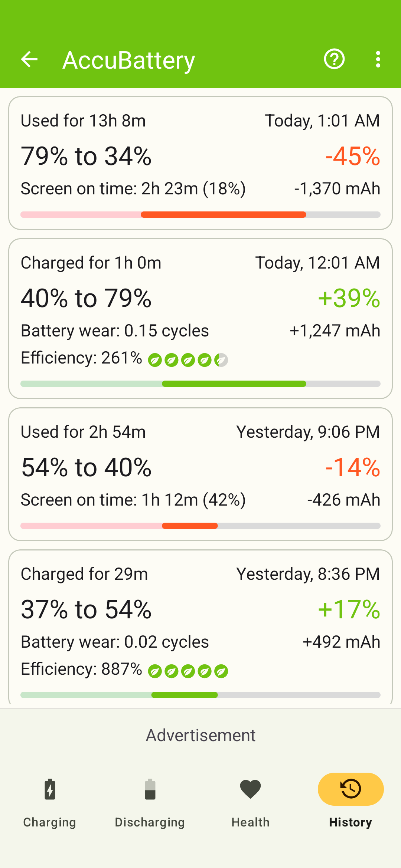Click the efficiency leaf icons for 261%
401x868 pixels.
[x=188, y=360]
